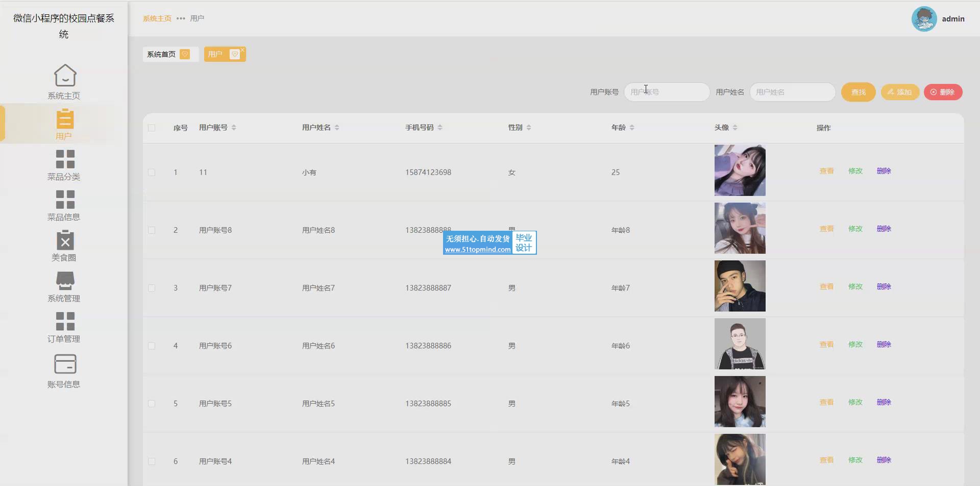Click the 用户姓名 search input field
Screen dimensions: 980x486
coord(792,92)
